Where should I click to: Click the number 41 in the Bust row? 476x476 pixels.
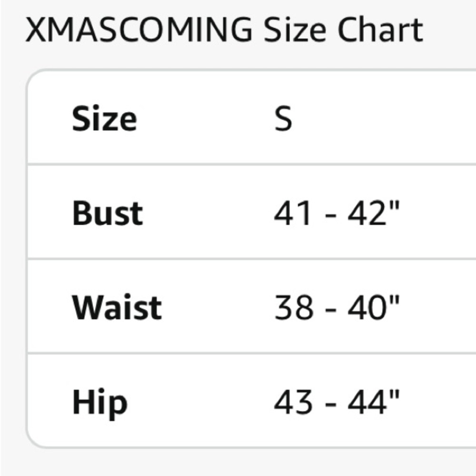coord(293,213)
